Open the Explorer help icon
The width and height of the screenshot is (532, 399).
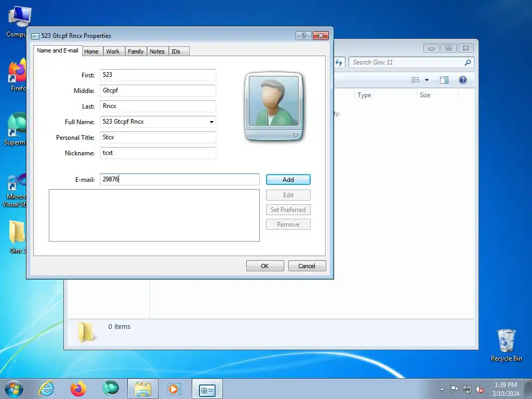tap(463, 80)
